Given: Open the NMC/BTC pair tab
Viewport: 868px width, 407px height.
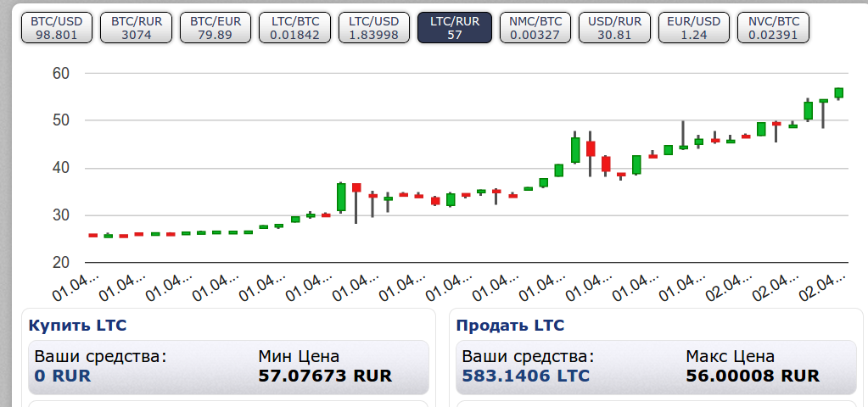Looking at the screenshot, I should click(535, 28).
